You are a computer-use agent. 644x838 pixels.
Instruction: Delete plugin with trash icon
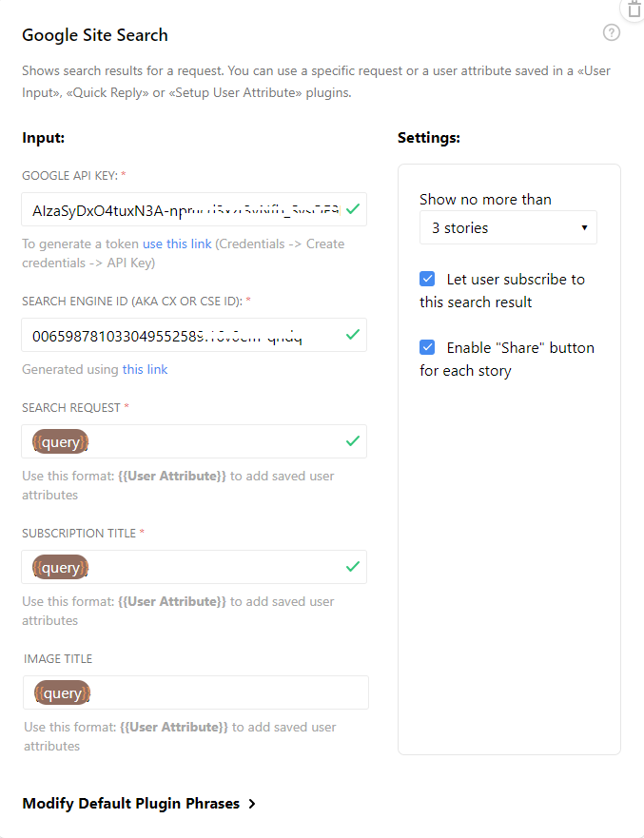pos(634,9)
